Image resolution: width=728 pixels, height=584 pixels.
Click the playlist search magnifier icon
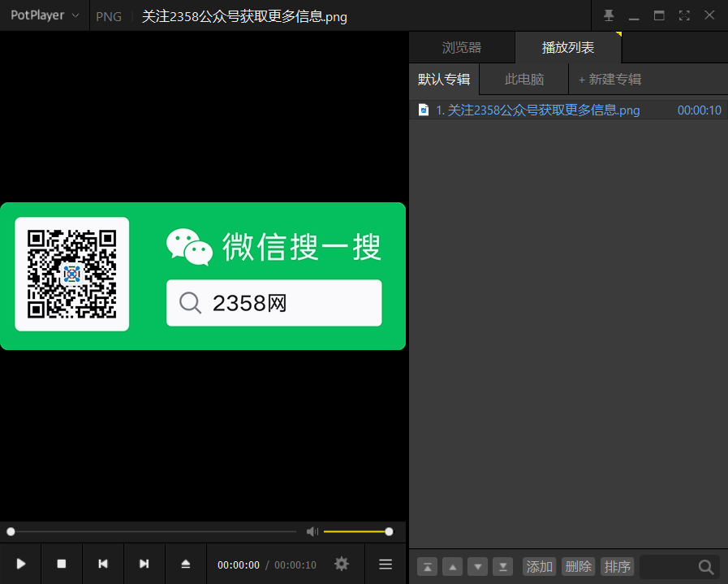705,566
